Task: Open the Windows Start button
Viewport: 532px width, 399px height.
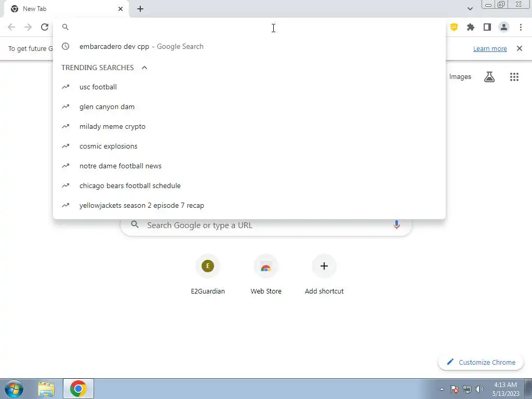Action: click(14, 389)
